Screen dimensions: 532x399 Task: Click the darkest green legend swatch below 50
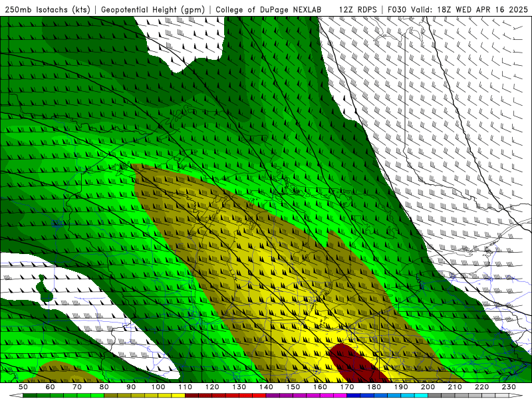click(30, 396)
